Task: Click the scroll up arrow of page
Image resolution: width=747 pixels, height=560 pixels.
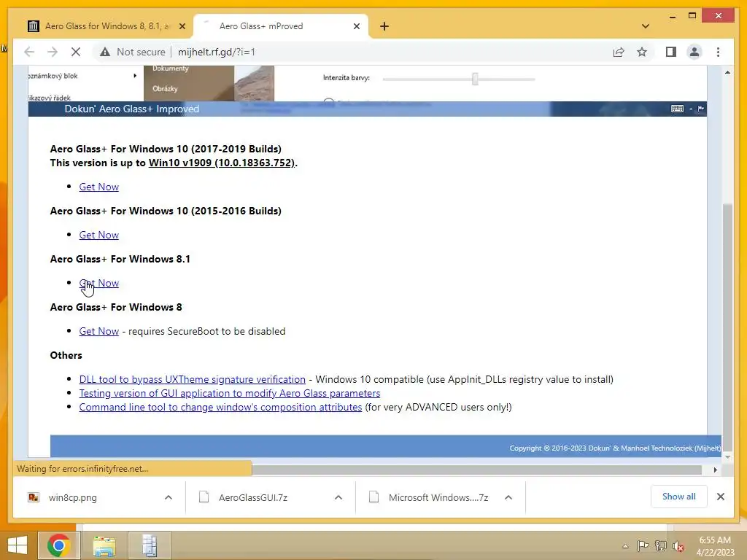Action: [727, 72]
